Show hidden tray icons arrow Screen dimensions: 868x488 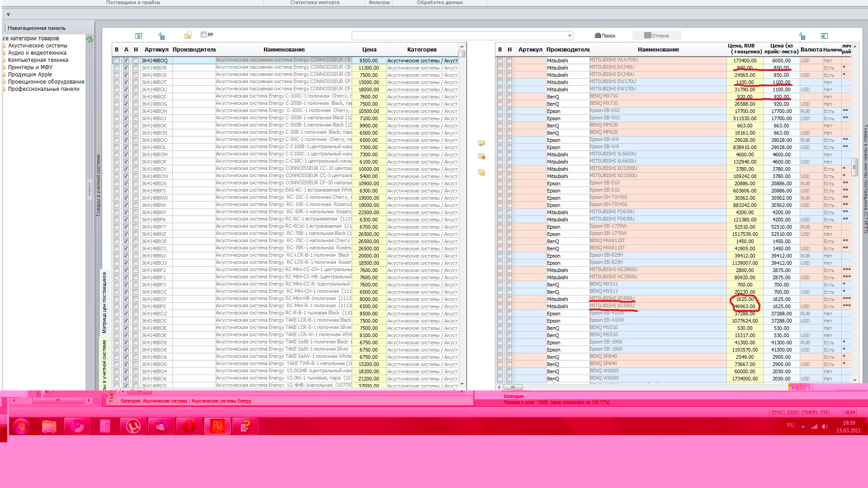click(803, 427)
